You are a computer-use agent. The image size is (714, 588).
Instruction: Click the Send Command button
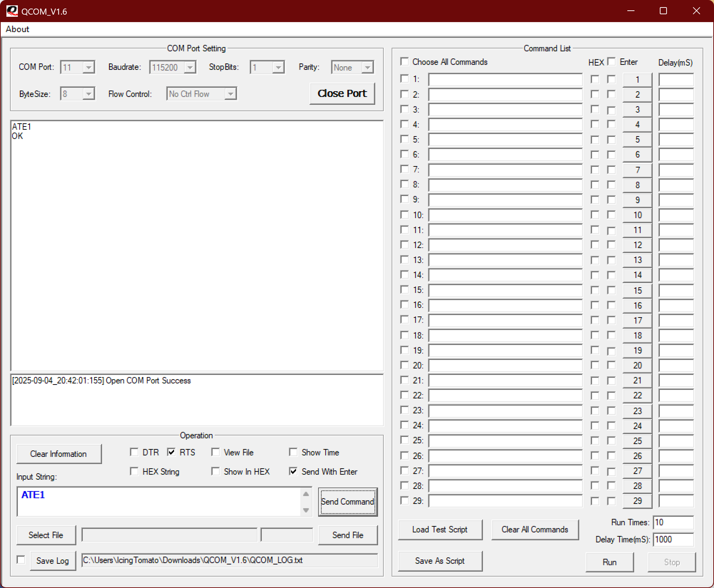[x=347, y=502]
